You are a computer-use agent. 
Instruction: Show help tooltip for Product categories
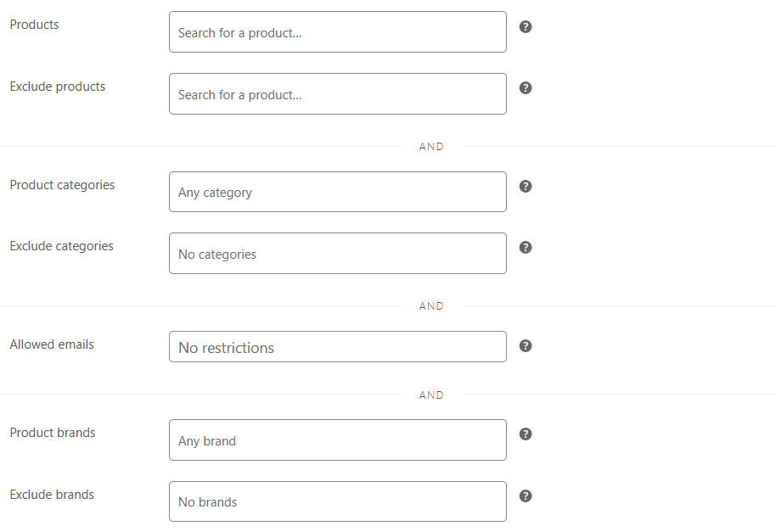pos(526,187)
